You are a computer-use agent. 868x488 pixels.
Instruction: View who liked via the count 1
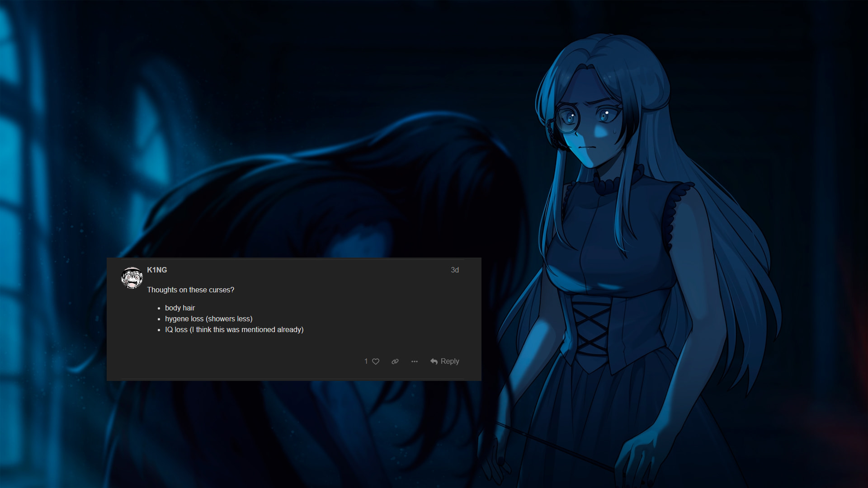(366, 361)
